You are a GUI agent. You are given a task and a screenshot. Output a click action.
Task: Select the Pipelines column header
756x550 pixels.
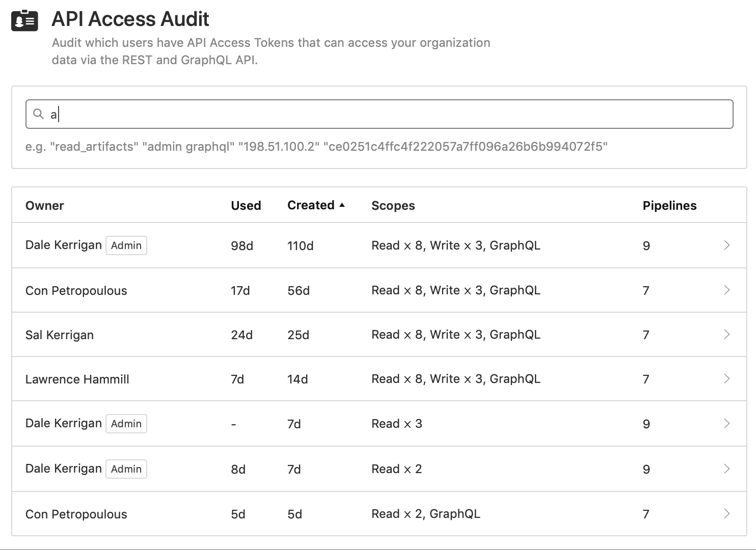click(x=670, y=205)
